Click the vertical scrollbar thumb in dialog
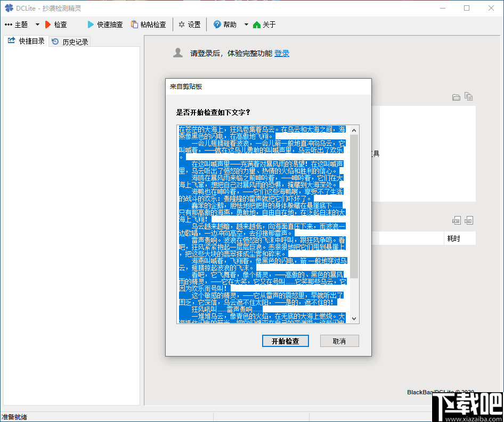The height and width of the screenshot is (422, 504). point(354,206)
